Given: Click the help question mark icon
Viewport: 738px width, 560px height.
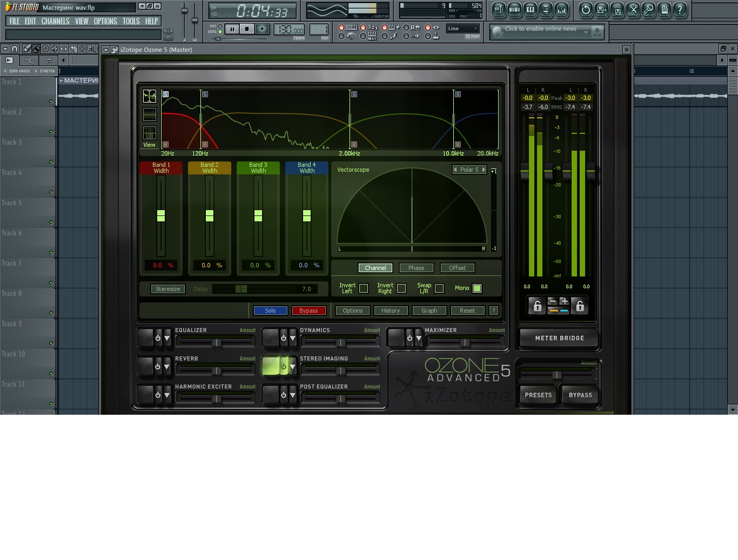Looking at the screenshot, I should pos(680,10).
